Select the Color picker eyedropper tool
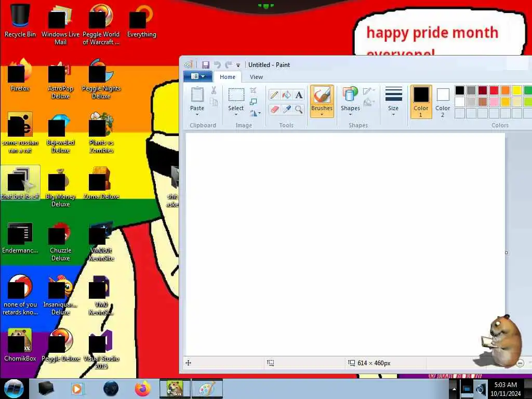 (x=287, y=109)
